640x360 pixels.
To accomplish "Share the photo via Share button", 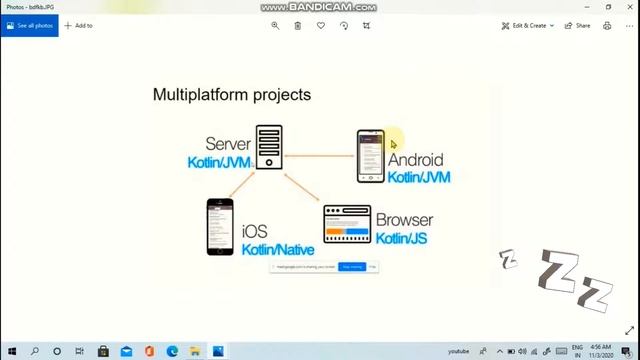I will (x=578, y=26).
